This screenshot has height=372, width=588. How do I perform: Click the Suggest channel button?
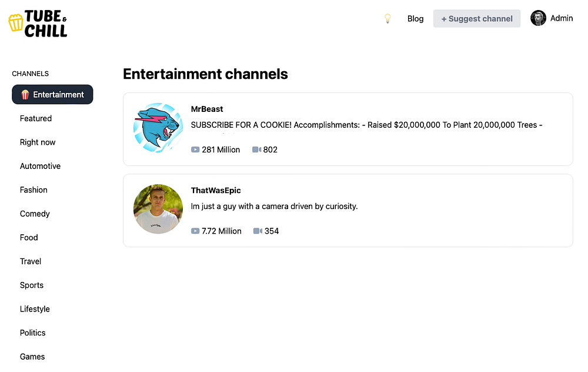click(477, 18)
